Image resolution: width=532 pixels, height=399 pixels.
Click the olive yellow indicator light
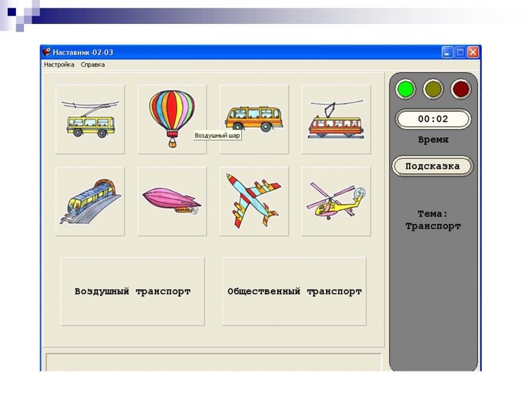click(433, 89)
